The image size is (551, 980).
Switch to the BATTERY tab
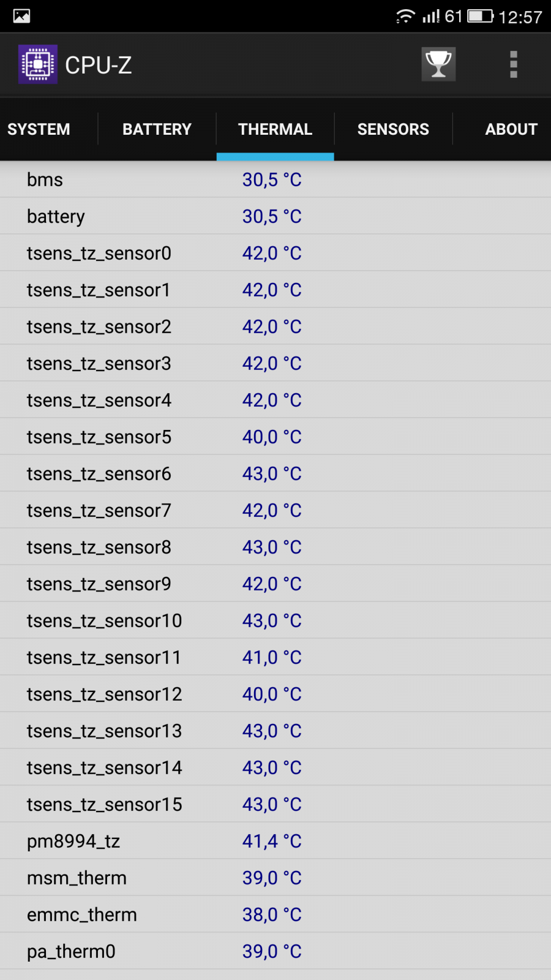tap(157, 129)
